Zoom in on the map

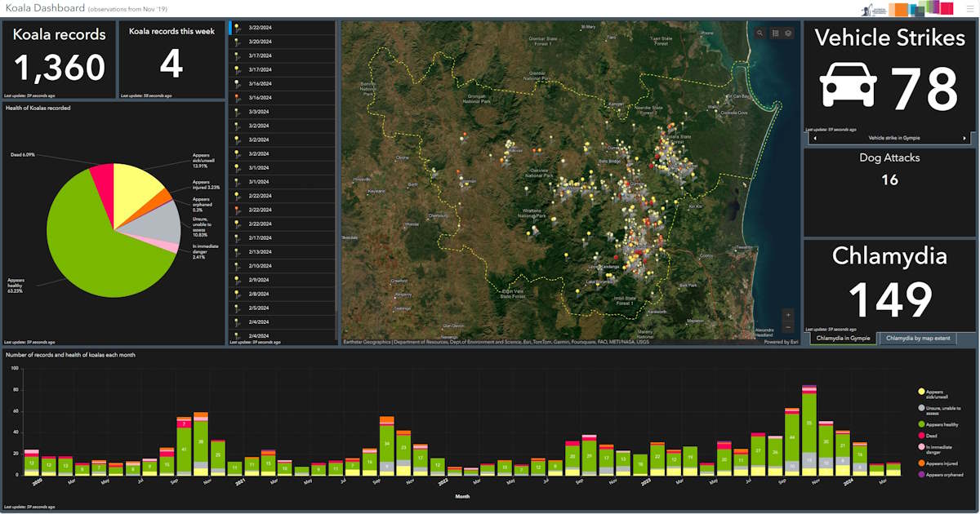click(x=787, y=315)
